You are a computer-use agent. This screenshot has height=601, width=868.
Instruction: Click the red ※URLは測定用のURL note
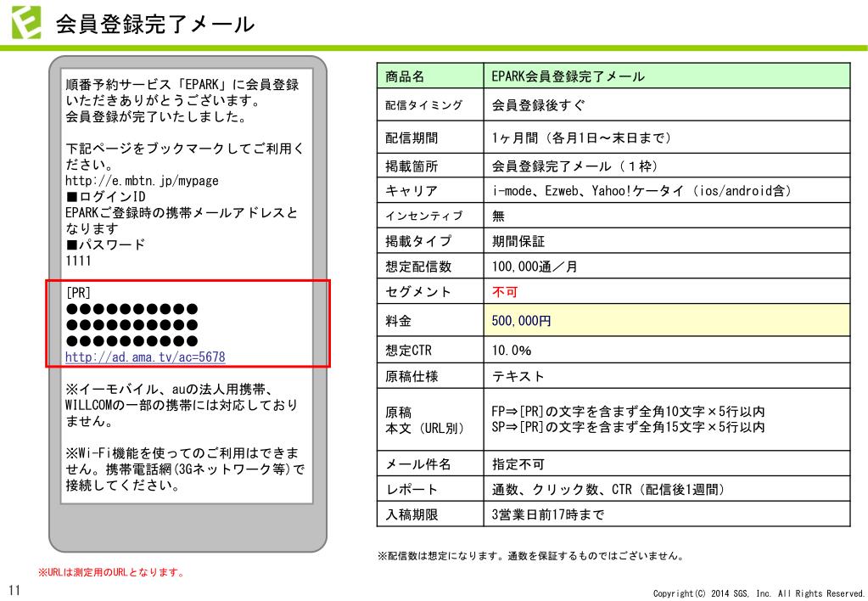(x=111, y=572)
